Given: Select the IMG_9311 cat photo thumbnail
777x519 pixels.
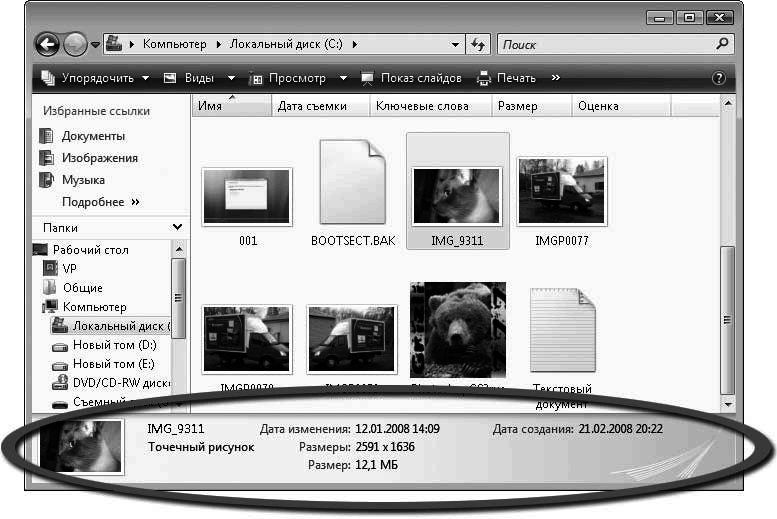Looking at the screenshot, I should tap(457, 195).
